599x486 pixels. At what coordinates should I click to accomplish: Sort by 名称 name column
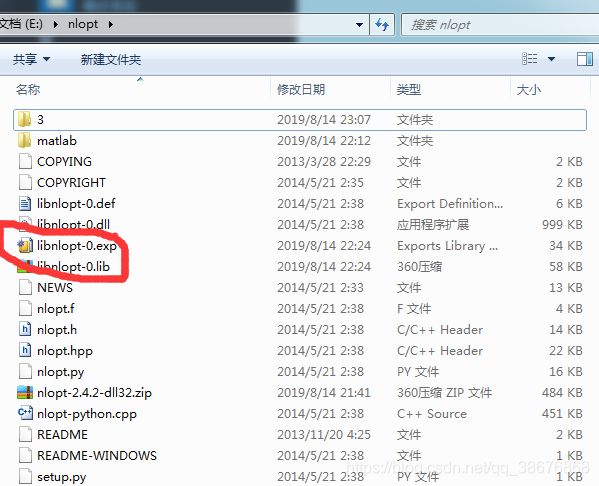point(28,89)
